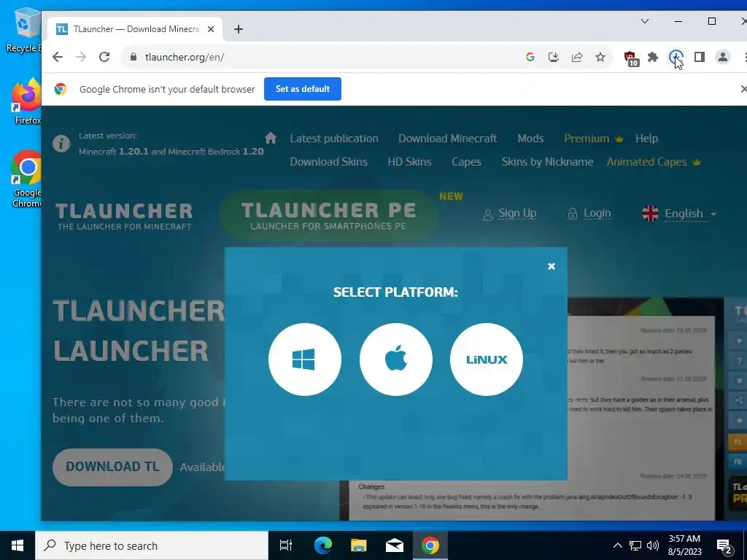Screen dimensions: 747x560
Task: Choose the Apple macOS platform icon
Action: pos(396,359)
